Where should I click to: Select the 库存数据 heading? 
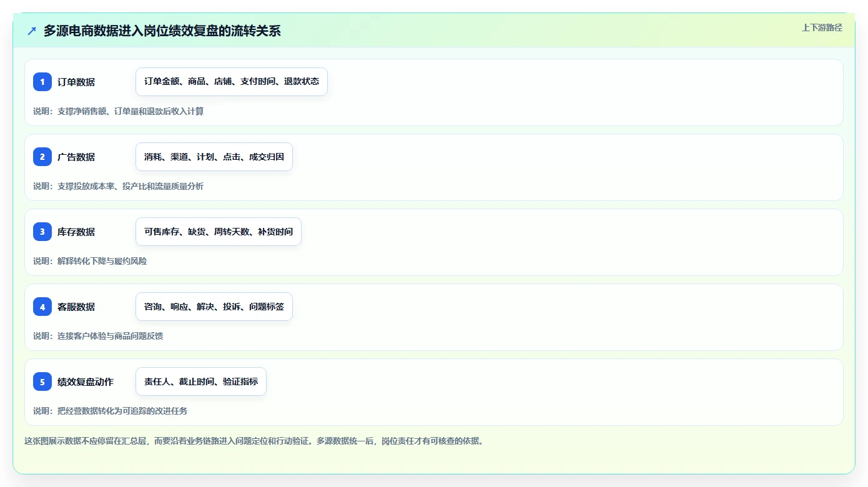tap(76, 232)
